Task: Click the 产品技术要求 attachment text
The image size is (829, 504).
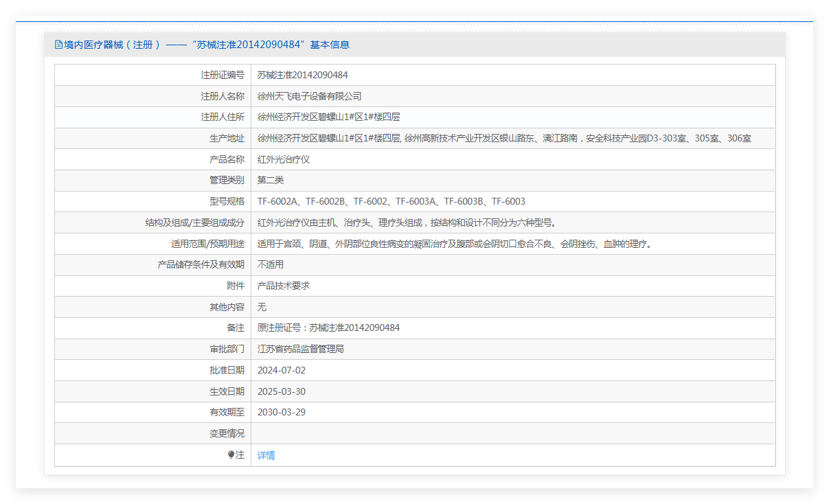Action: click(x=284, y=286)
